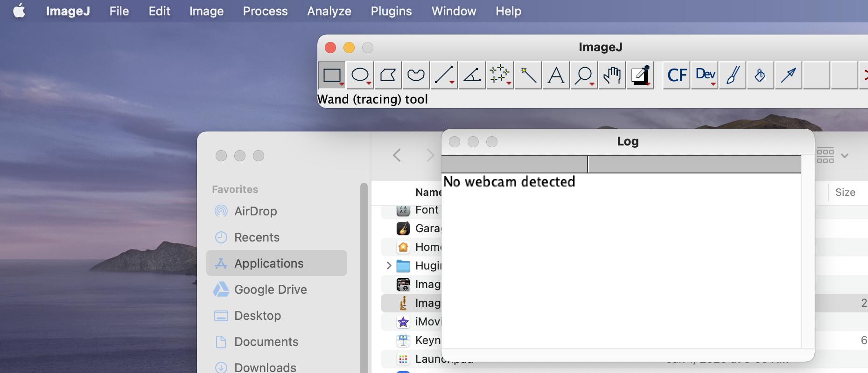Select the Angle tool

(472, 75)
